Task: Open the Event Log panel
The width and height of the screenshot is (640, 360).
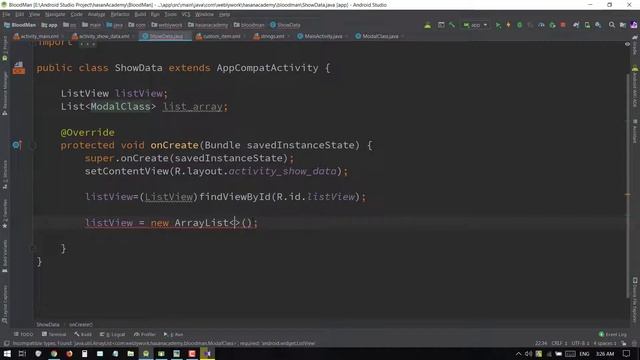Action: coord(613,334)
